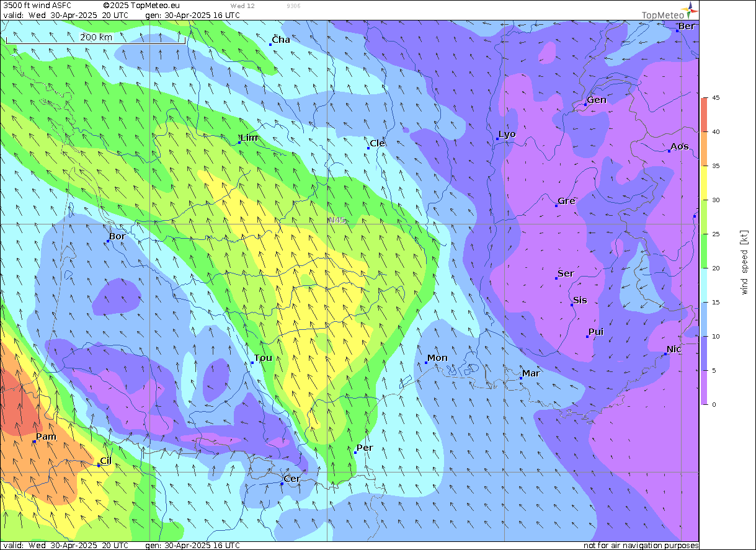Click the top gen 16 UTC text

(192, 15)
